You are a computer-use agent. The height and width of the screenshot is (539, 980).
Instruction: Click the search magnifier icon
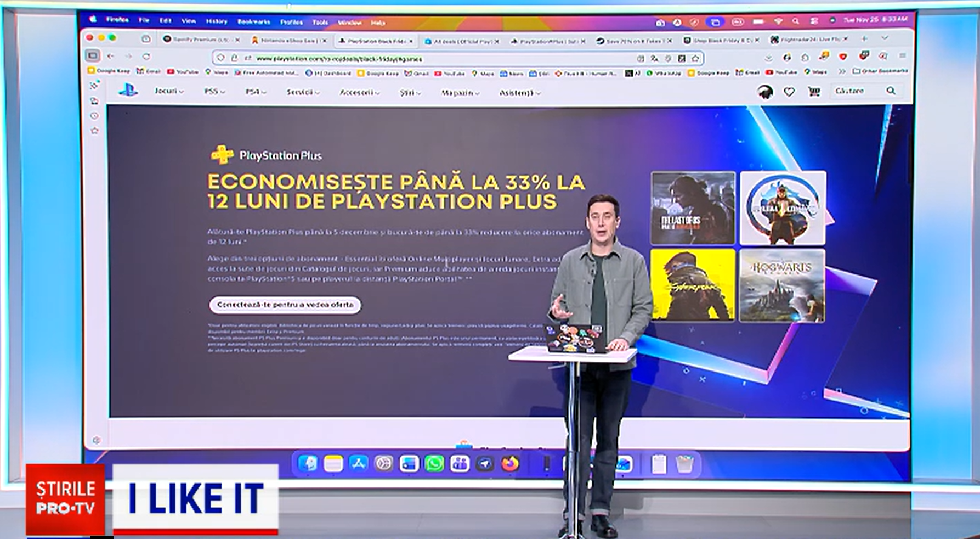(891, 91)
